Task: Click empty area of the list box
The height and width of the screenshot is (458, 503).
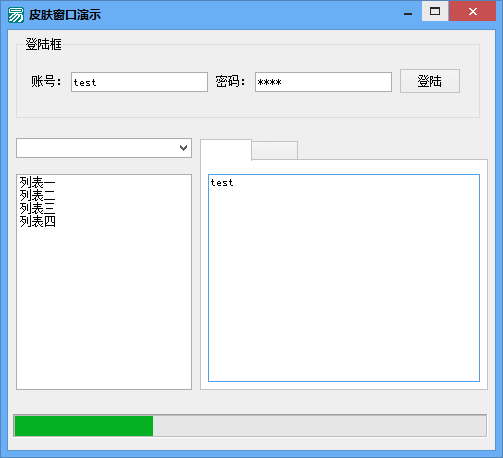Action: tap(104, 307)
